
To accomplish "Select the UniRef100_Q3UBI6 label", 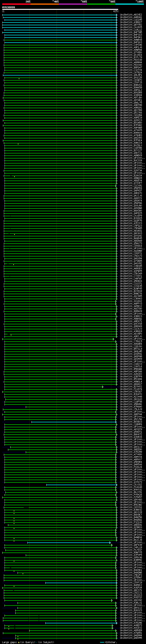I will coord(131,437).
